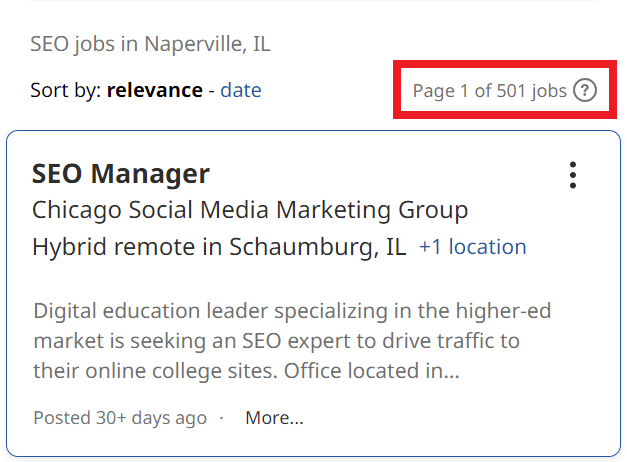Click 'SEO jobs in Naperville, IL' heading
The width and height of the screenshot is (627, 462).
[150, 44]
